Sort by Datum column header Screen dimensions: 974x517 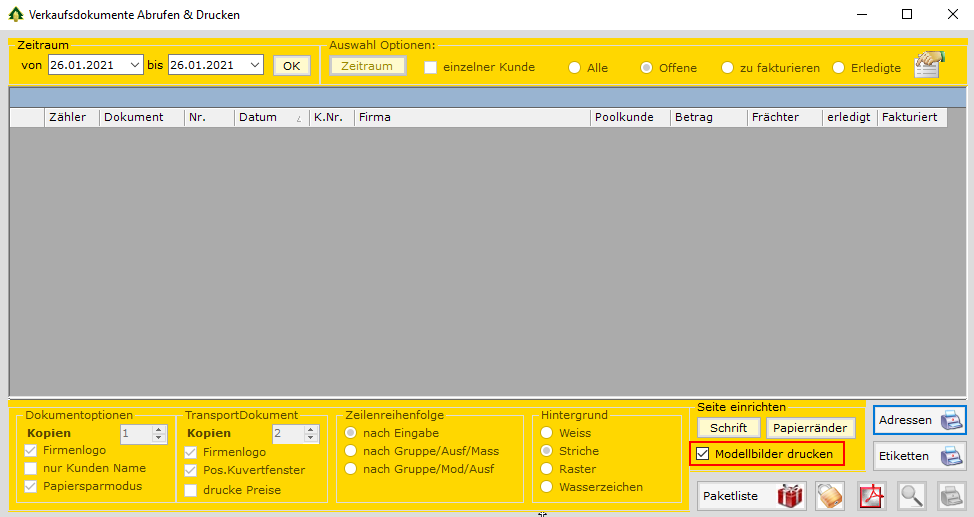[x=271, y=117]
